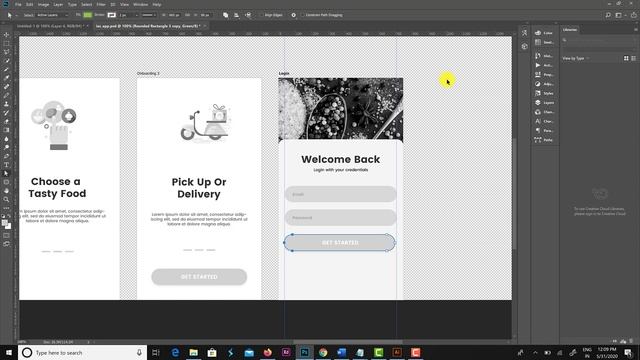Viewport: 640px width, 360px height.
Task: Open path operations in options bar
Action: 225,15
